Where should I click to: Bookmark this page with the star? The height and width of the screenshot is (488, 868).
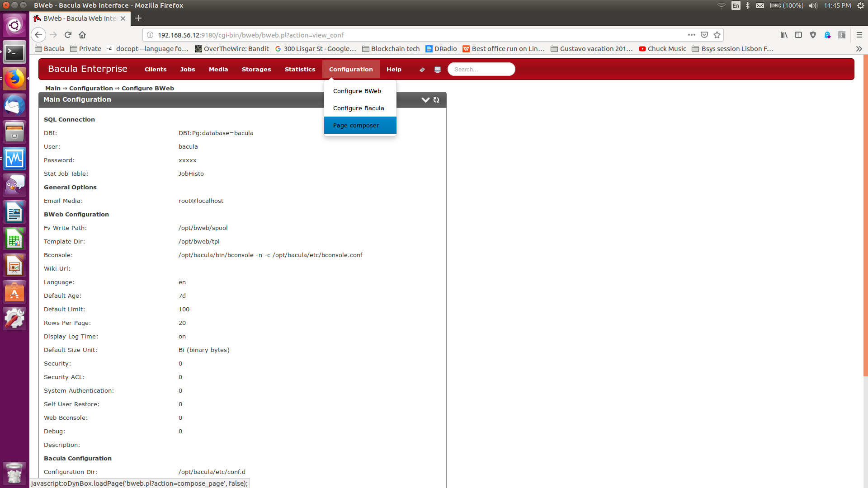click(x=717, y=35)
